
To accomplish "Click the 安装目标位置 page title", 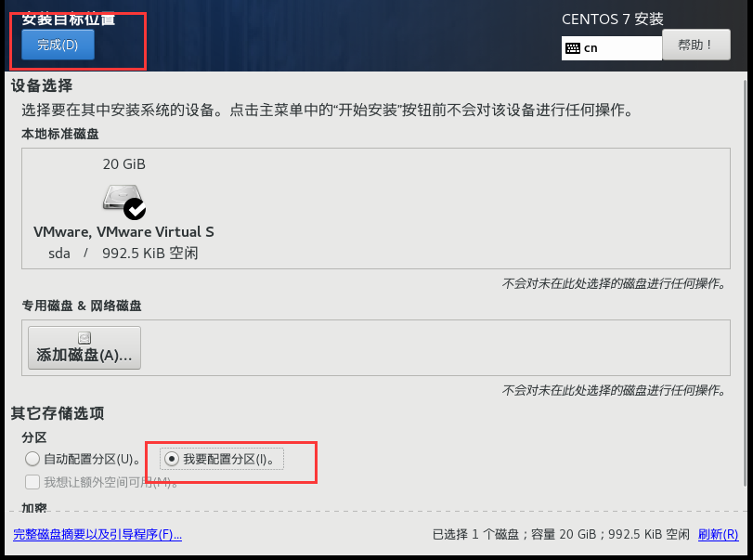I will click(x=68, y=20).
